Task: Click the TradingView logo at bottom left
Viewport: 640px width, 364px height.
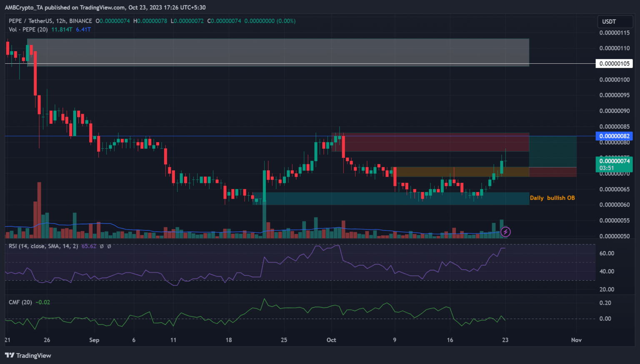Action: click(28, 355)
